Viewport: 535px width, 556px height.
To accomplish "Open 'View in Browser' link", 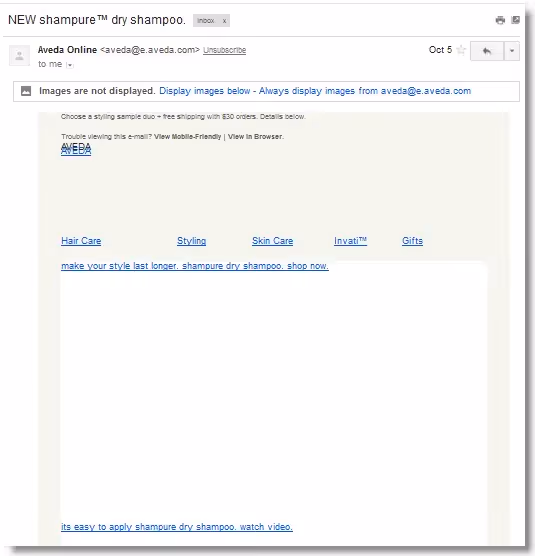I will tap(255, 137).
